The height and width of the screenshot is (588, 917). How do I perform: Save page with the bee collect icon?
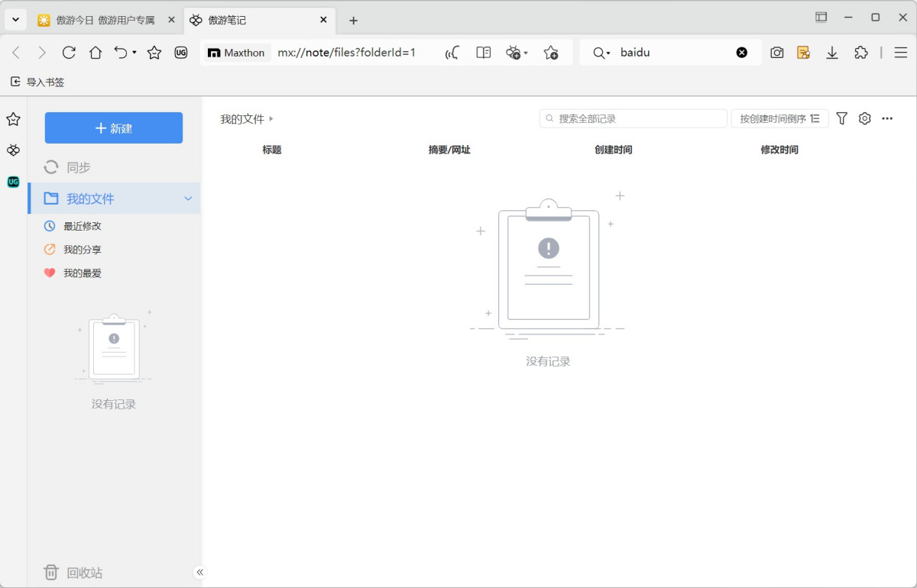tap(514, 53)
